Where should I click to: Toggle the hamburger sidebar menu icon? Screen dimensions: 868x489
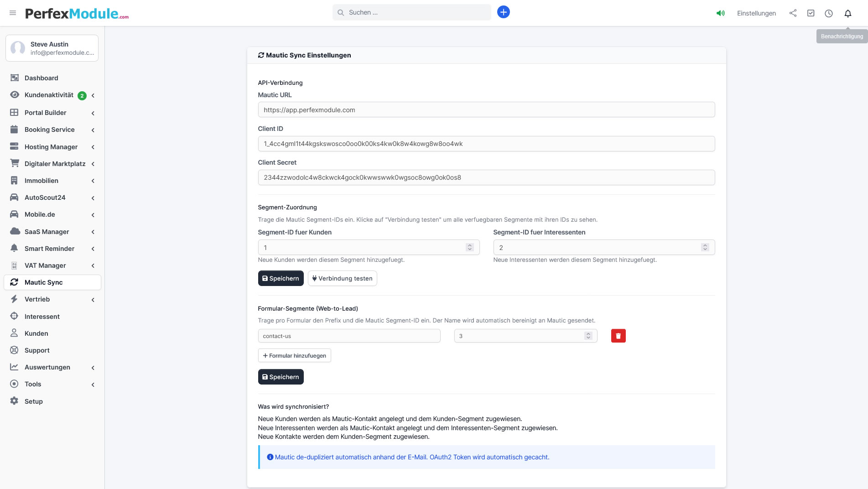tap(13, 13)
